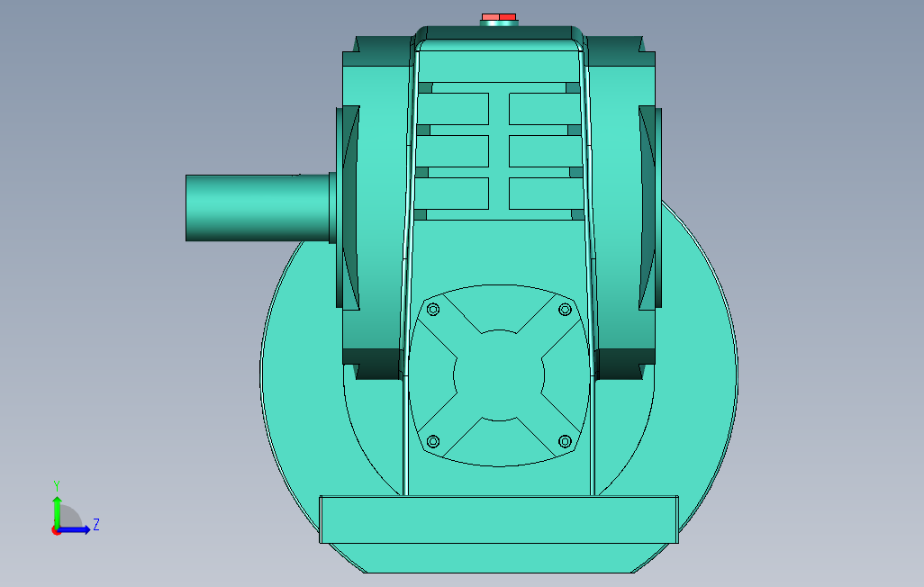Screen dimensions: 924x587
Task: Click the red origin dot of the triad
Action: point(56,531)
